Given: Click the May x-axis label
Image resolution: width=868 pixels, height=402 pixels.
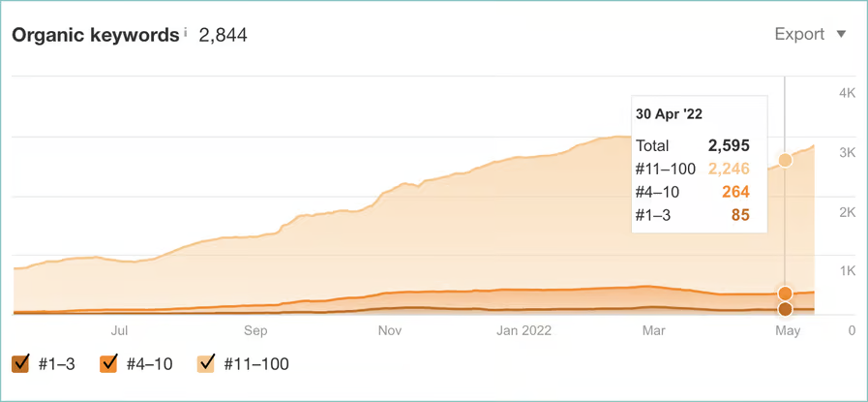Looking at the screenshot, I should tap(789, 330).
